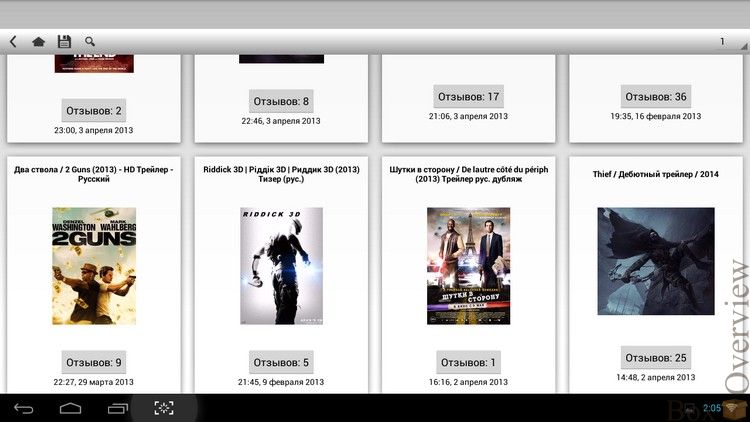Click date '14:48, 2 апреля 2013'
Screen dimensions: 750x422
point(656,377)
